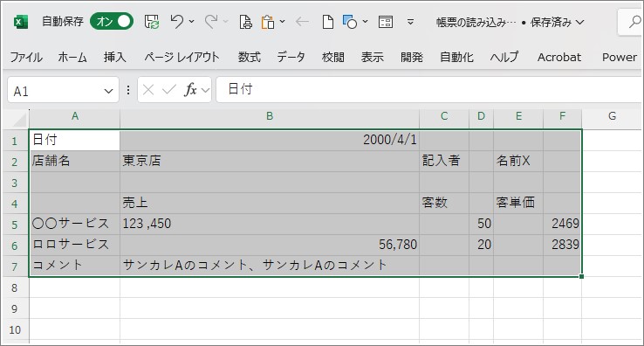Screen dimensions: 644x346
Task: Click the Paste clipboard icon
Action: tap(268, 22)
